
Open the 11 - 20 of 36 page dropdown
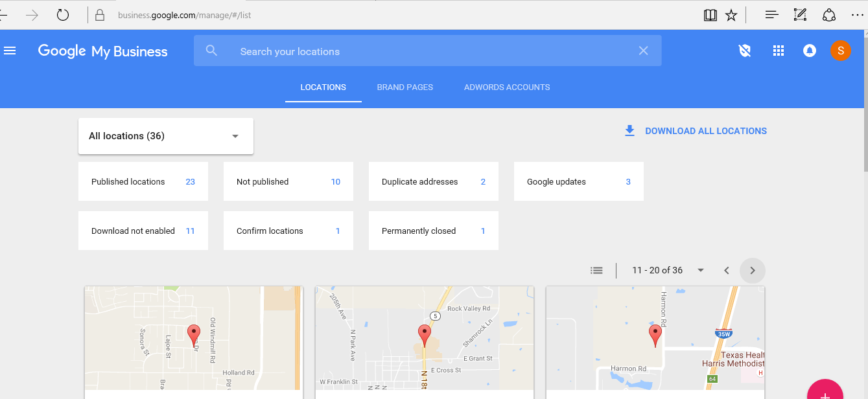coord(668,270)
